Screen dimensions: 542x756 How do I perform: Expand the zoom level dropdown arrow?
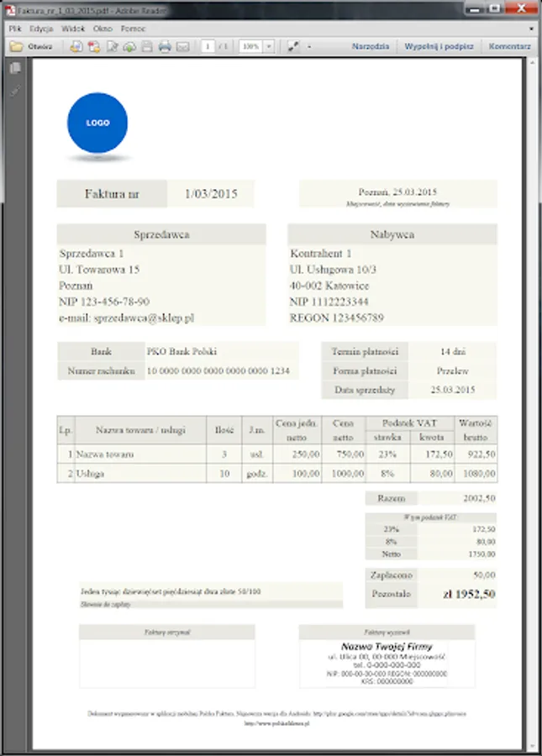269,46
